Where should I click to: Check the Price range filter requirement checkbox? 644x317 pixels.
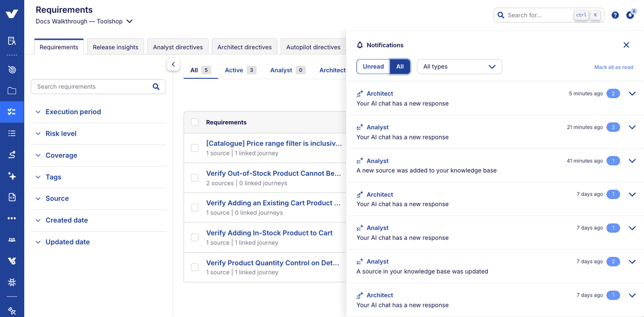pos(195,148)
